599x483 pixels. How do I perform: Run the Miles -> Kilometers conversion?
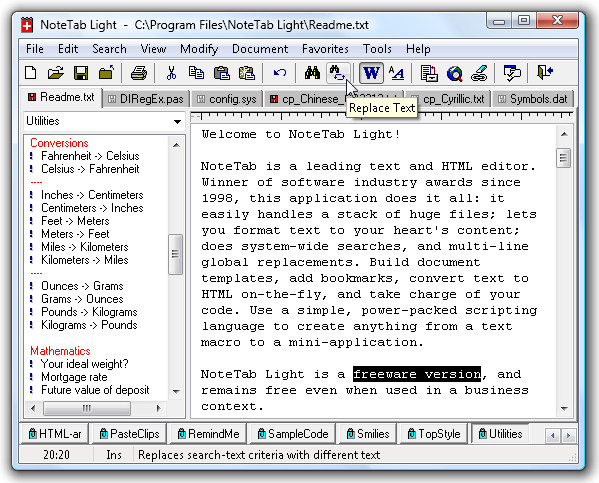point(85,247)
